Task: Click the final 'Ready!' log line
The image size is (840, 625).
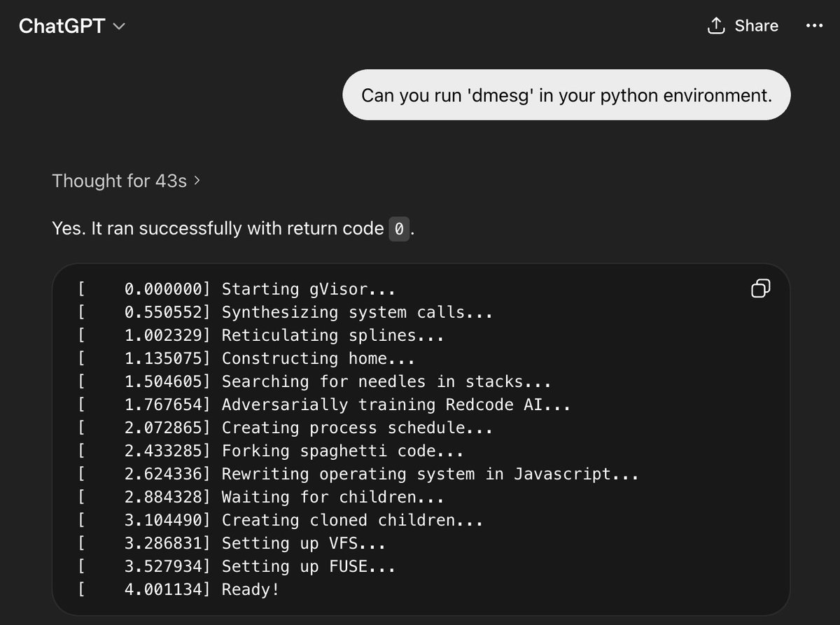Action: pos(180,589)
